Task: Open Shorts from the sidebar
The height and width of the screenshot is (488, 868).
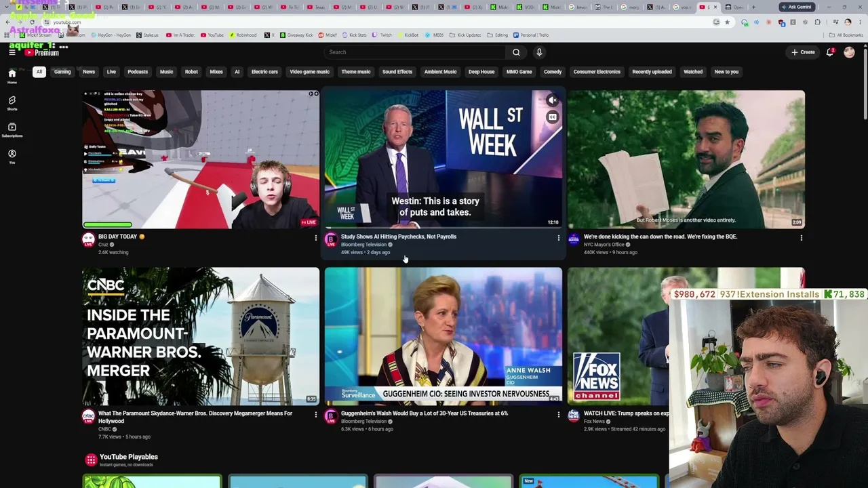Action: coord(12,103)
